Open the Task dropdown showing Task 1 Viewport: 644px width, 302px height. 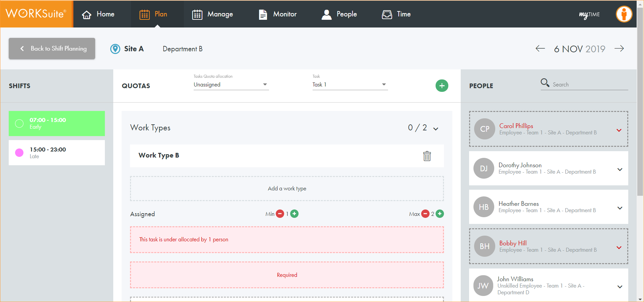coord(350,85)
